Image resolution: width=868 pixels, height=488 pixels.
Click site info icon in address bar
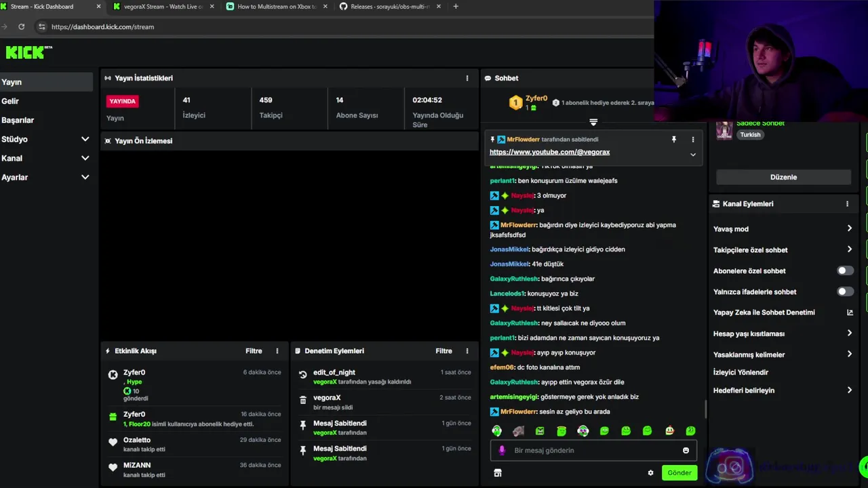42,26
